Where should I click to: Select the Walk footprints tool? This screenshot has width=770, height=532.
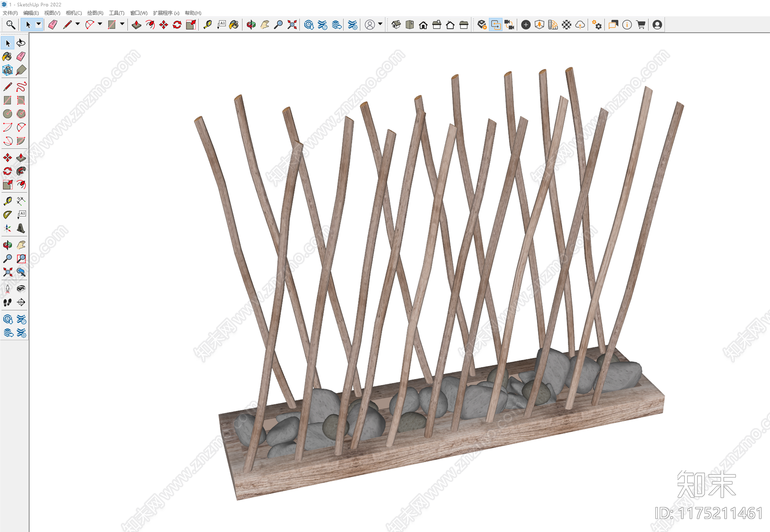tap(8, 303)
